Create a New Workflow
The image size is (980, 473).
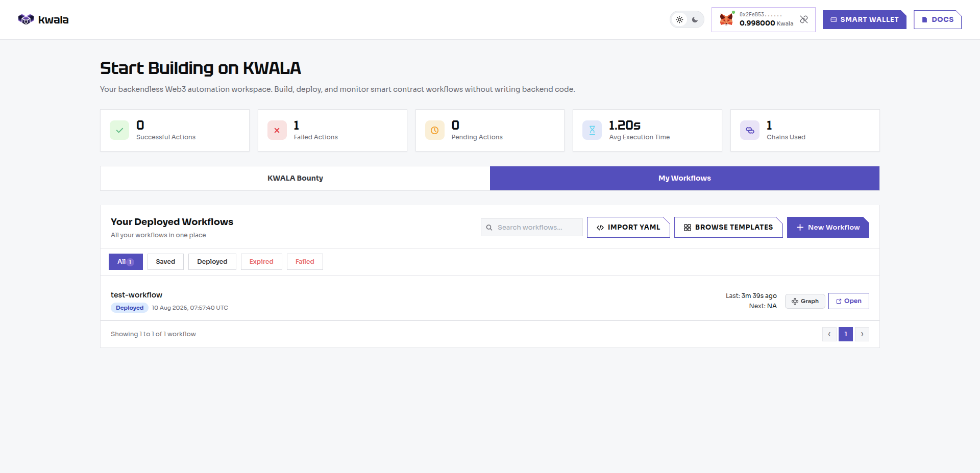[828, 227]
